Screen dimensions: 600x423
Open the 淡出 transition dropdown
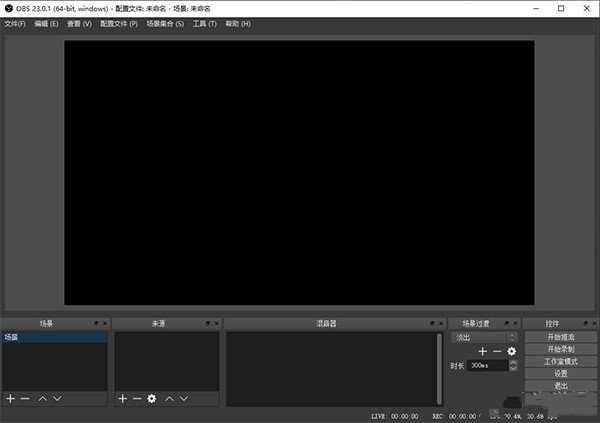click(x=484, y=337)
